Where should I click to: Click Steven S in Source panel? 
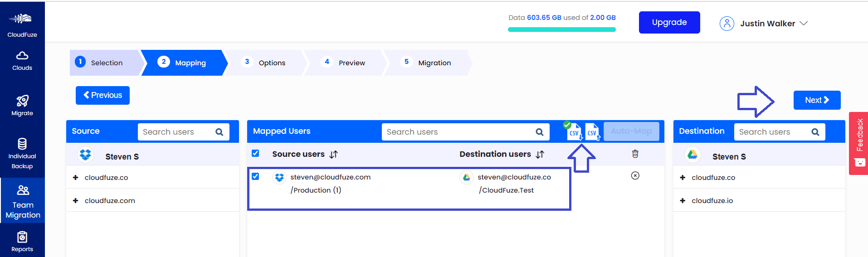[x=122, y=157]
